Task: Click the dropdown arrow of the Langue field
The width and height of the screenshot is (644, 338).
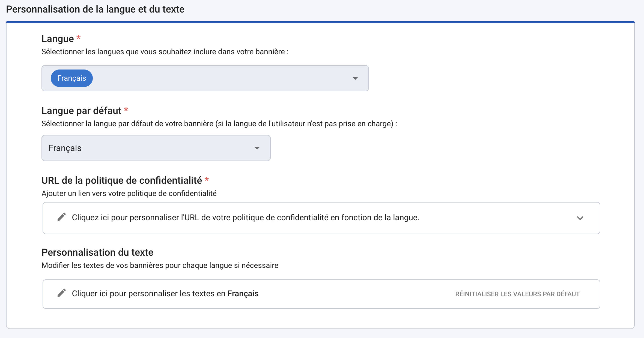Action: (355, 78)
